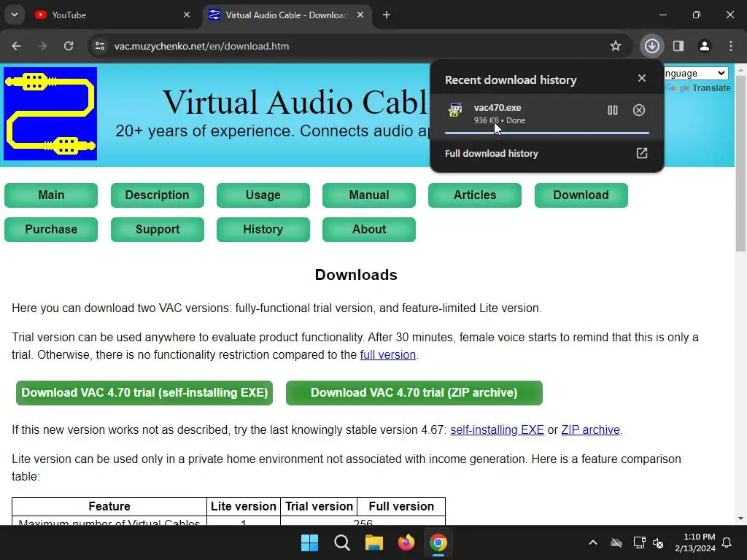Click the Chrome taskbar icon
The image size is (747, 560).
click(438, 542)
